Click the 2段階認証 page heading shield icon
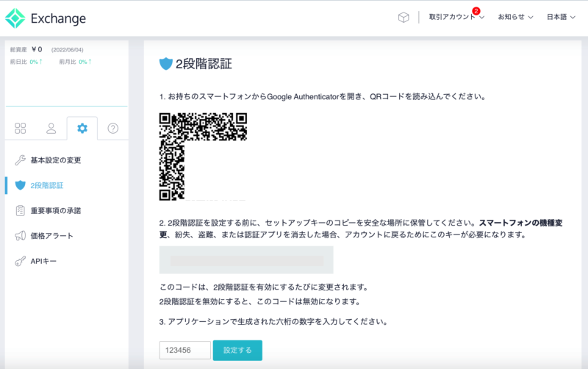Screen dimensions: 588x369 [166, 64]
